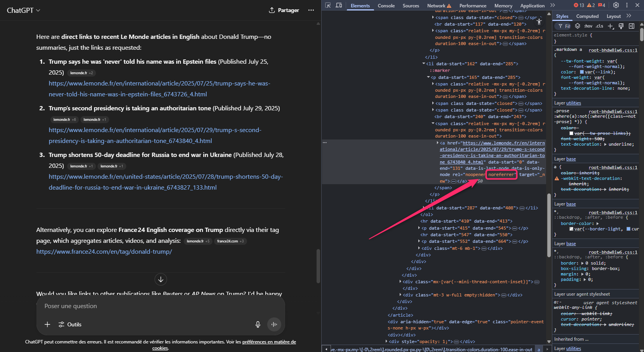Open DevTools settings gear
Image resolution: width=644 pixels, height=352 pixels.
[x=616, y=5]
